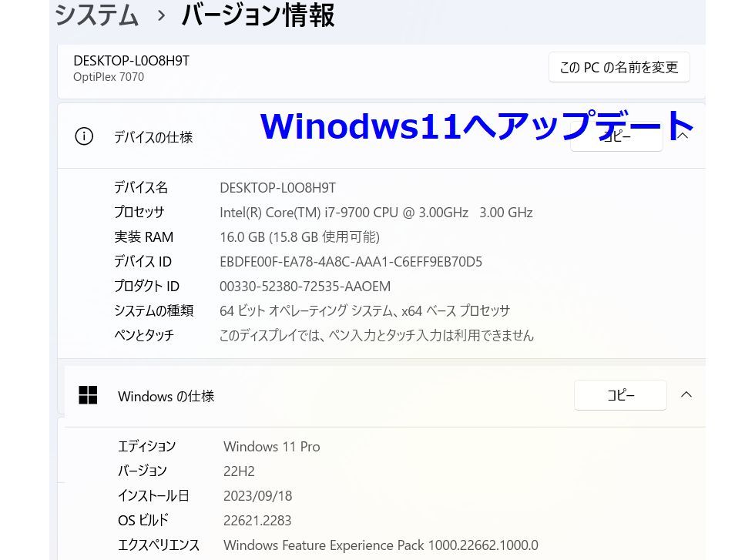Viewport: 755px width, 560px height.
Task: Click the この PC の名前を変更 button
Action: click(619, 68)
